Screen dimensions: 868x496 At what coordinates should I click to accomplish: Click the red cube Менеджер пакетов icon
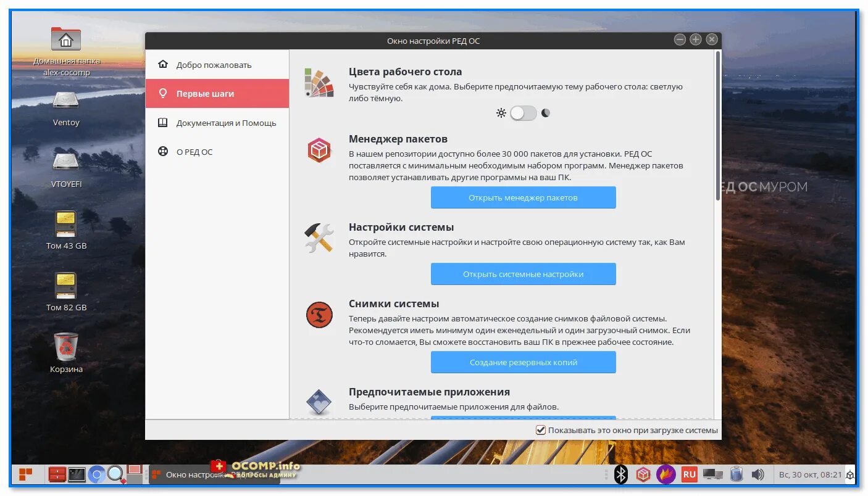(x=319, y=150)
